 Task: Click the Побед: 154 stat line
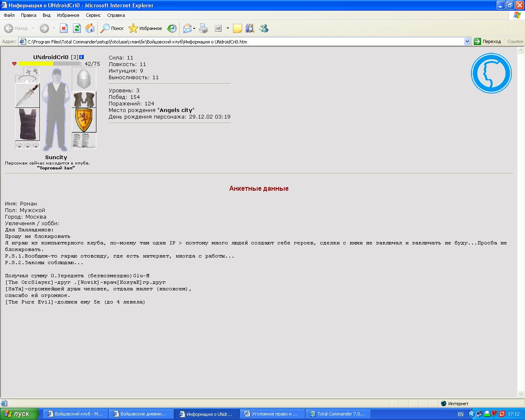click(x=124, y=97)
